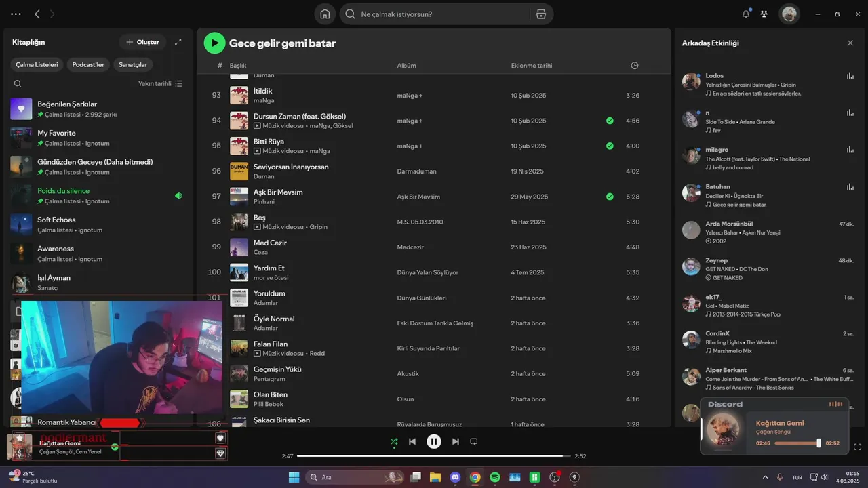
Task: Sort by Eklenme tarihi column header
Action: 531,66
